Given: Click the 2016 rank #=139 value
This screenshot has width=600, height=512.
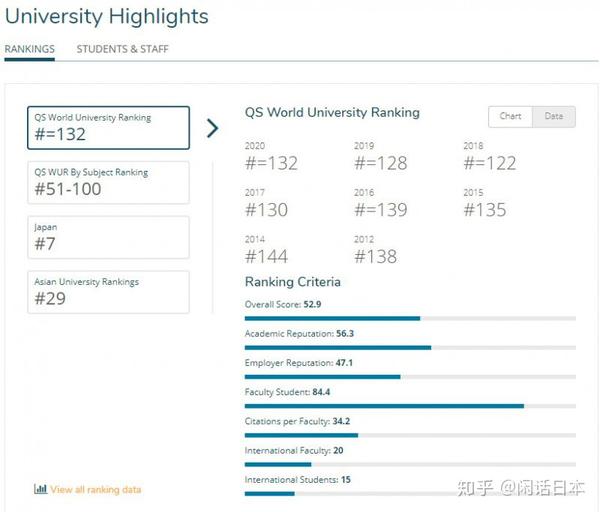Looking at the screenshot, I should (381, 210).
